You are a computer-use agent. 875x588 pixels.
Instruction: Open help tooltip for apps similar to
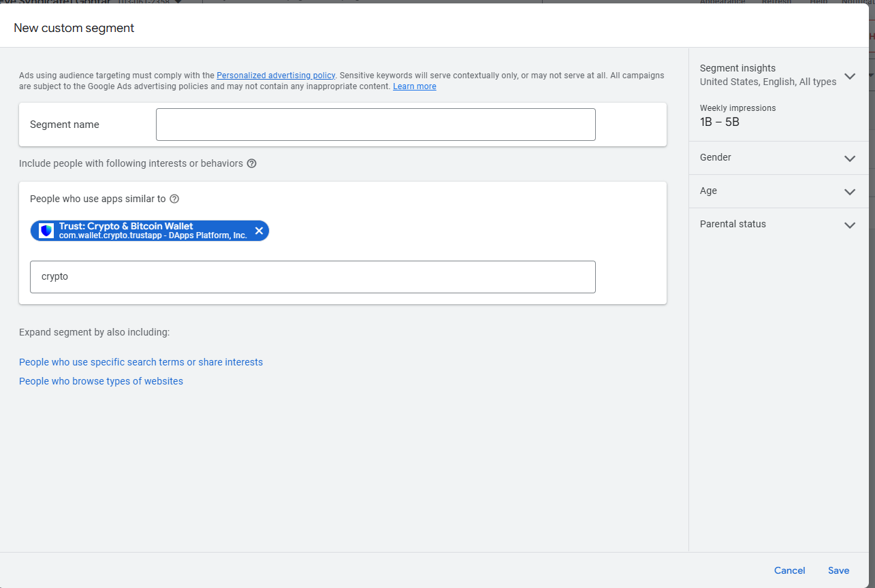174,199
